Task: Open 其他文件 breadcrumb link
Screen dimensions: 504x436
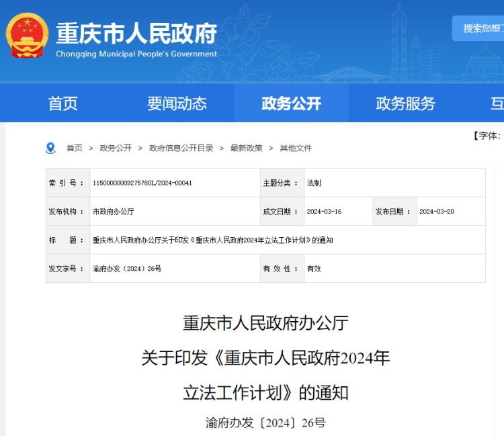Action: pyautogui.click(x=296, y=148)
